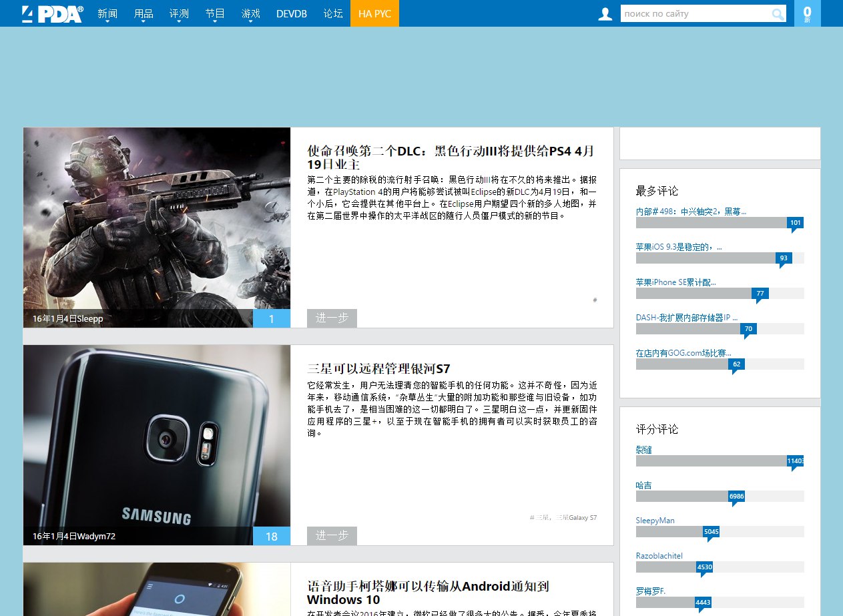Go to DEVDB section

(292, 13)
